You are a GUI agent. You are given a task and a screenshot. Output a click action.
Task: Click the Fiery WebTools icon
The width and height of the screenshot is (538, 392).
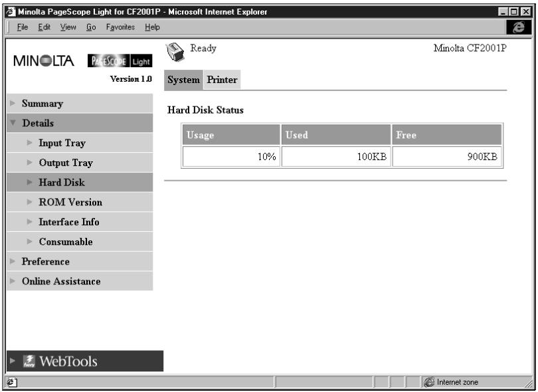[29, 361]
